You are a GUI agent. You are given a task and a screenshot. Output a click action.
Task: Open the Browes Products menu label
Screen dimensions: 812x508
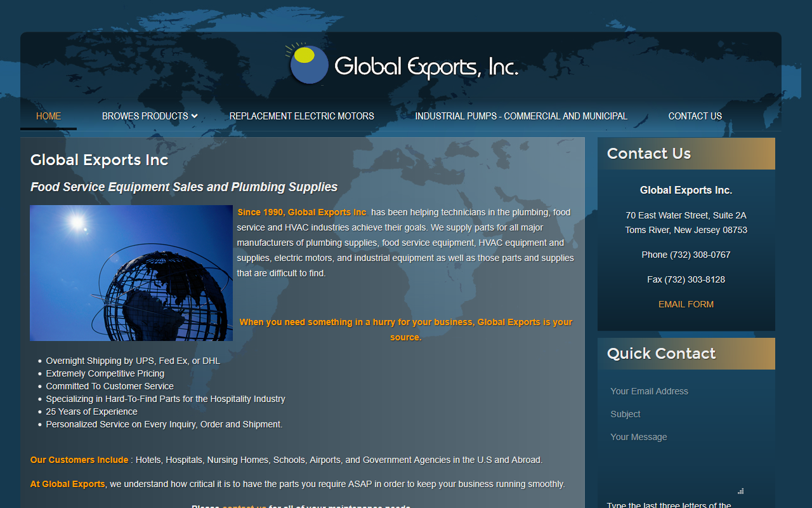click(145, 116)
